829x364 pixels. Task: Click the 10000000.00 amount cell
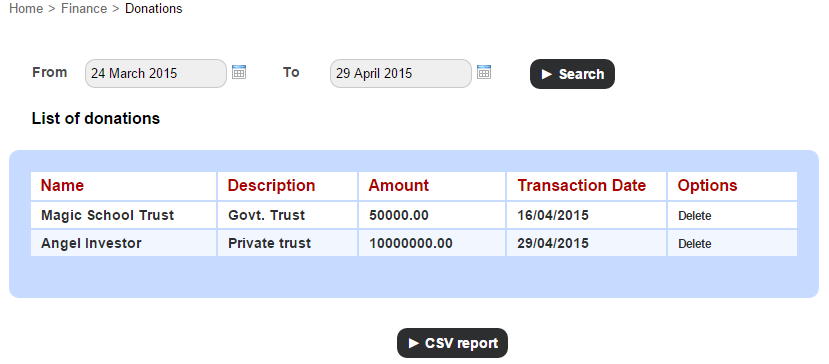coord(432,243)
